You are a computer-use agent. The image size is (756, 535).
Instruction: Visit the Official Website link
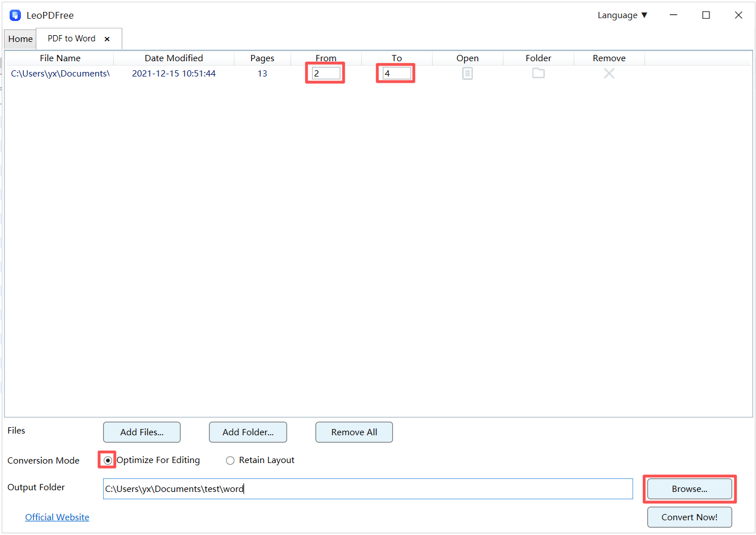point(57,517)
